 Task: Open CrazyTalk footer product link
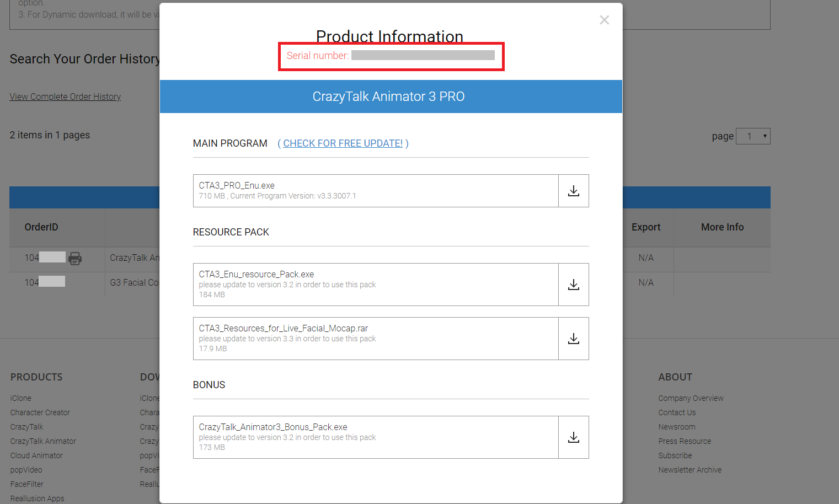26,427
